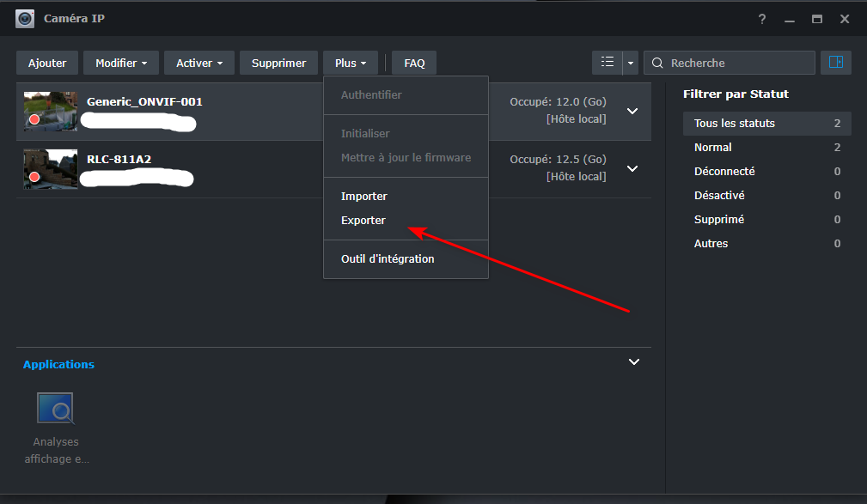The image size is (867, 504).
Task: Click the search magnifier icon
Action: point(658,63)
